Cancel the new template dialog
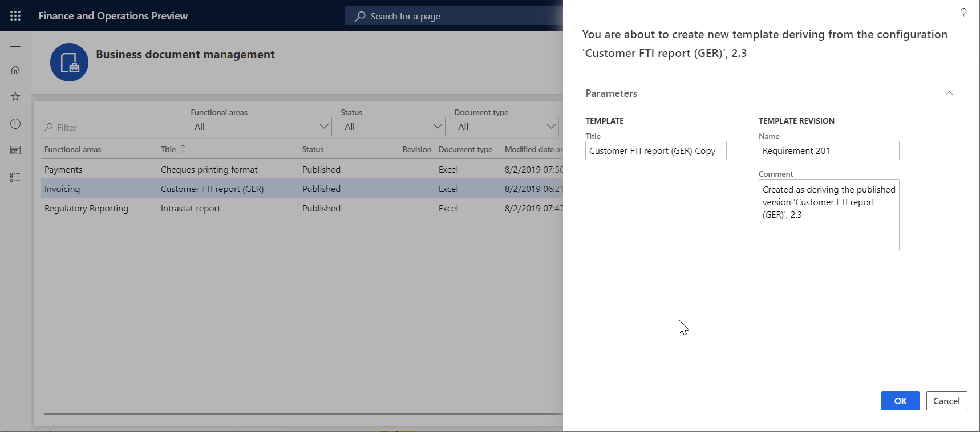The image size is (980, 432). coord(946,401)
